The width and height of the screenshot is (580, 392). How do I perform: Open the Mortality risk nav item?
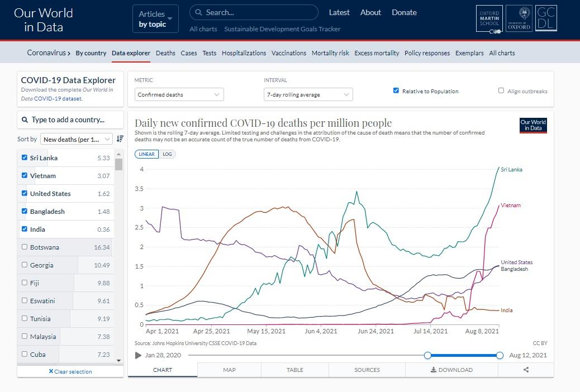tap(330, 53)
